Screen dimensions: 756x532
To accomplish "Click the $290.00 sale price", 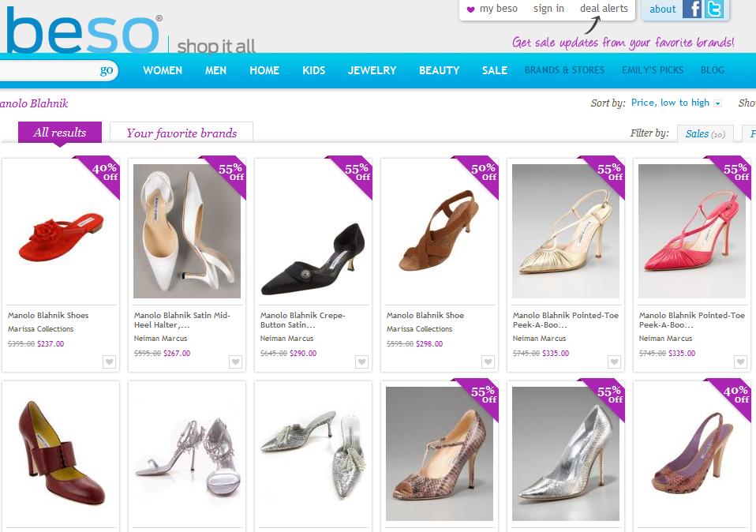I will pyautogui.click(x=303, y=354).
